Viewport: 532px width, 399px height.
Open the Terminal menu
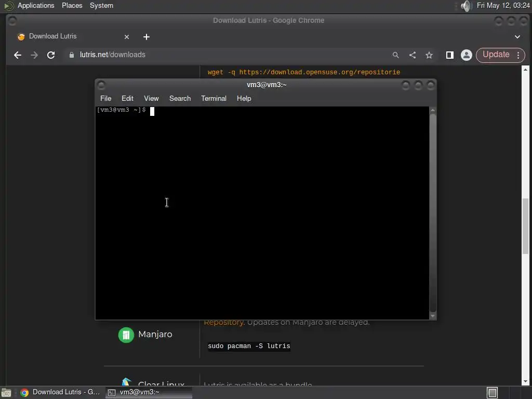[214, 98]
